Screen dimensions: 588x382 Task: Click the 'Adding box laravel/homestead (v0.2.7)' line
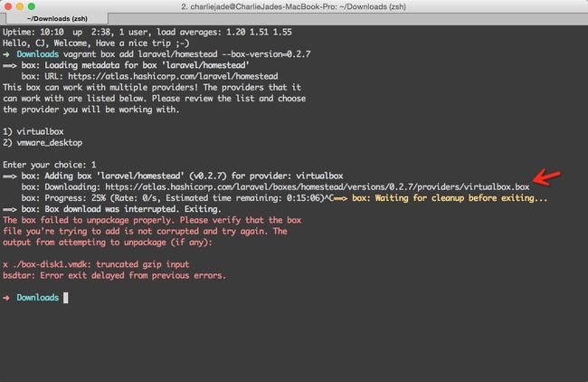point(173,176)
